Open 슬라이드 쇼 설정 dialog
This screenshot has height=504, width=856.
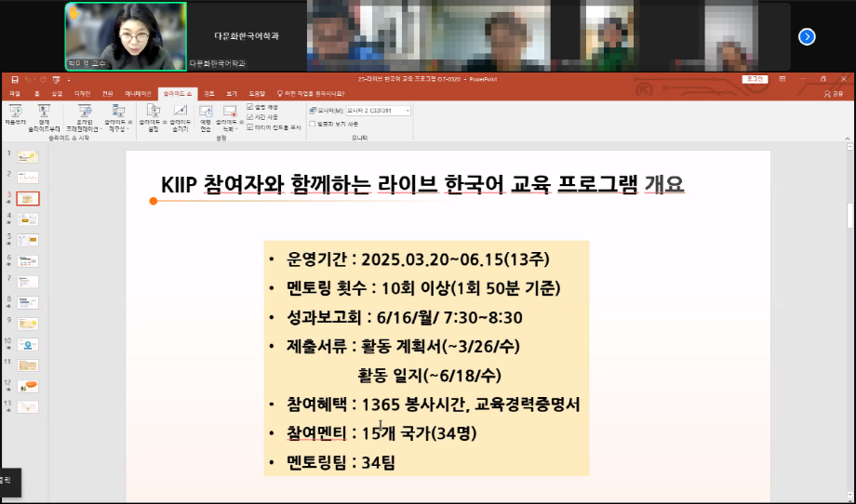[x=154, y=118]
